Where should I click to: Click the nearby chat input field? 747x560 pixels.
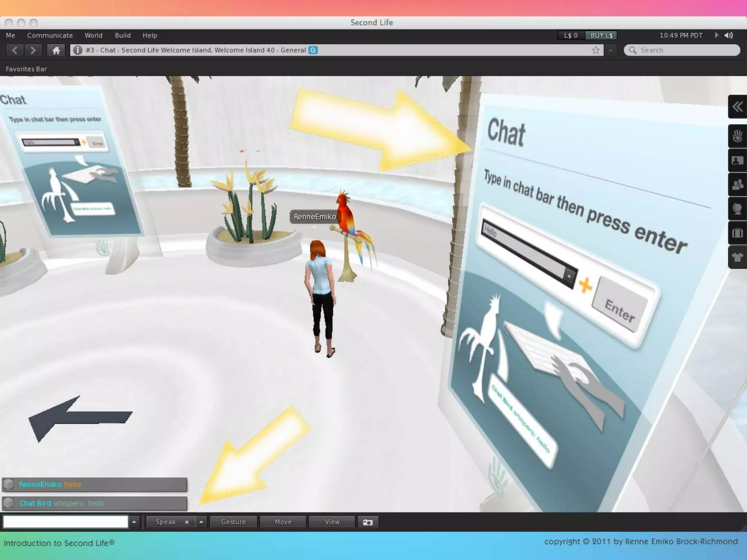click(x=66, y=522)
